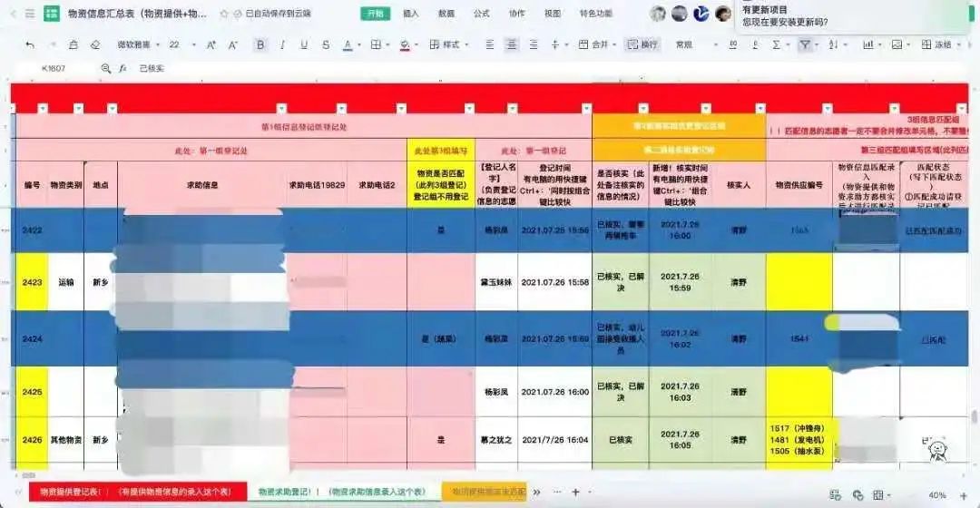Viewport: 980px width, 508px height.
Task: Click the undo arrow icon
Action: [29, 45]
